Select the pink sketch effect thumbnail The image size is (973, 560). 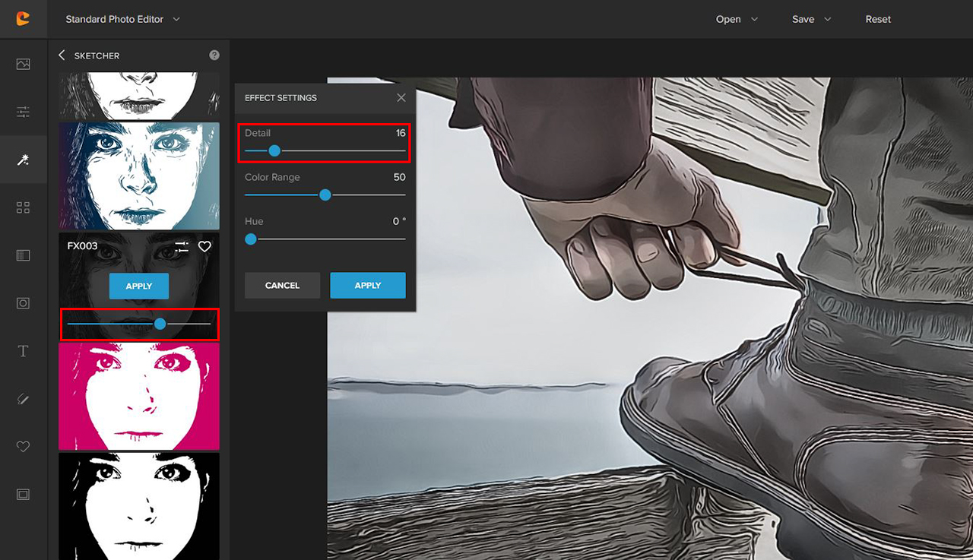[x=139, y=396]
